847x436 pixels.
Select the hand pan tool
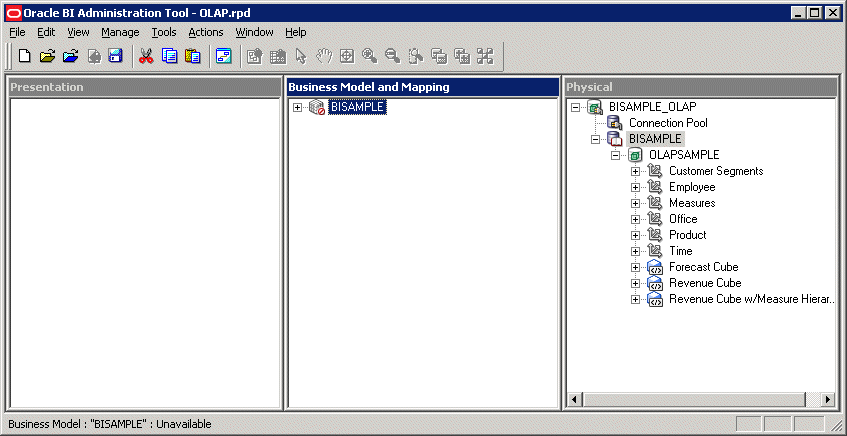click(324, 56)
